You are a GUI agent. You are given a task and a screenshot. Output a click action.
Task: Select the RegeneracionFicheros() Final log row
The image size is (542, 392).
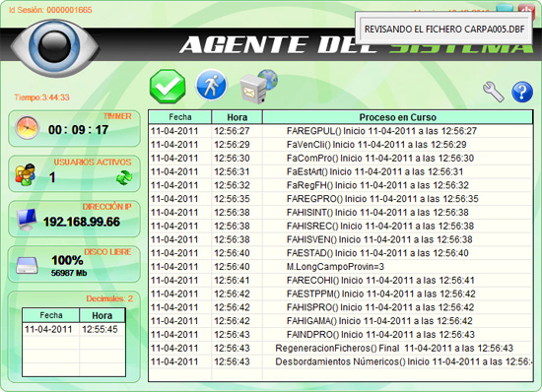click(341, 348)
